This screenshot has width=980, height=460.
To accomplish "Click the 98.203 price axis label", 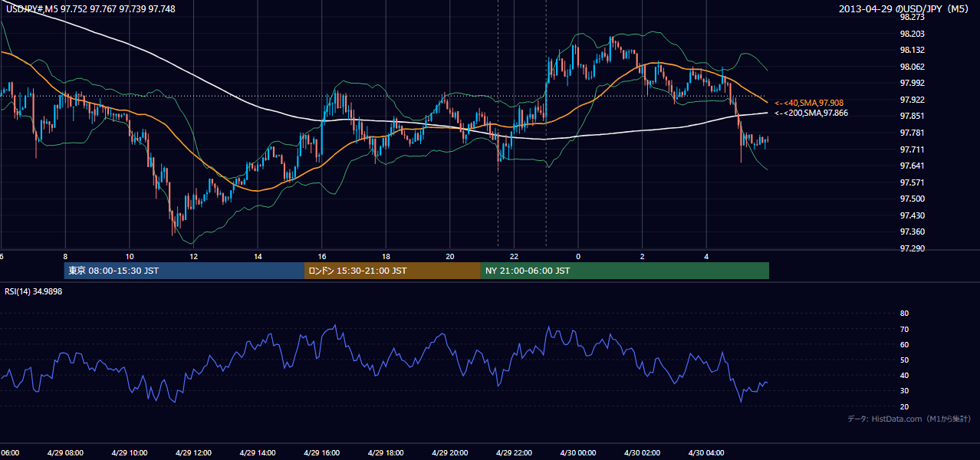I will coord(912,34).
